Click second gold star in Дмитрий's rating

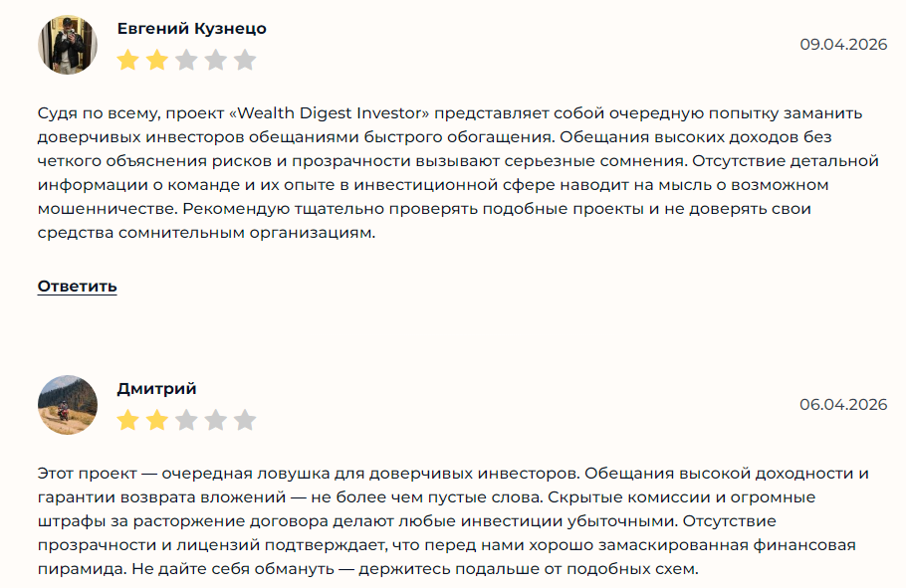157,420
